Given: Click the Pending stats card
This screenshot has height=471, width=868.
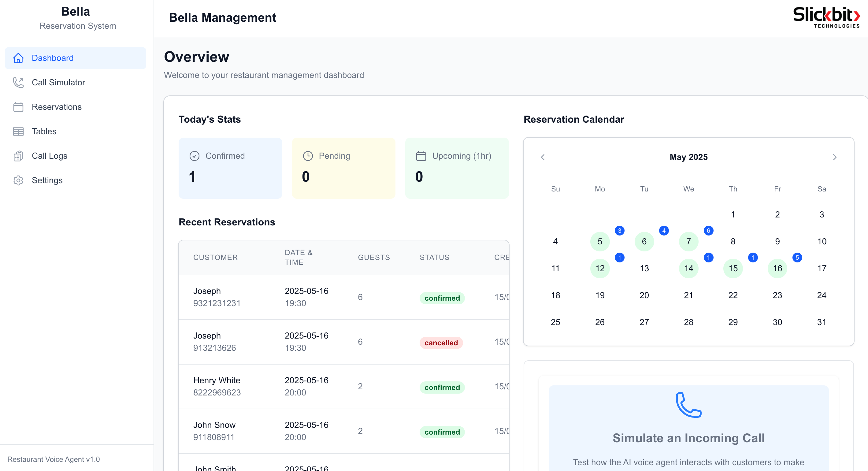Looking at the screenshot, I should pos(343,168).
